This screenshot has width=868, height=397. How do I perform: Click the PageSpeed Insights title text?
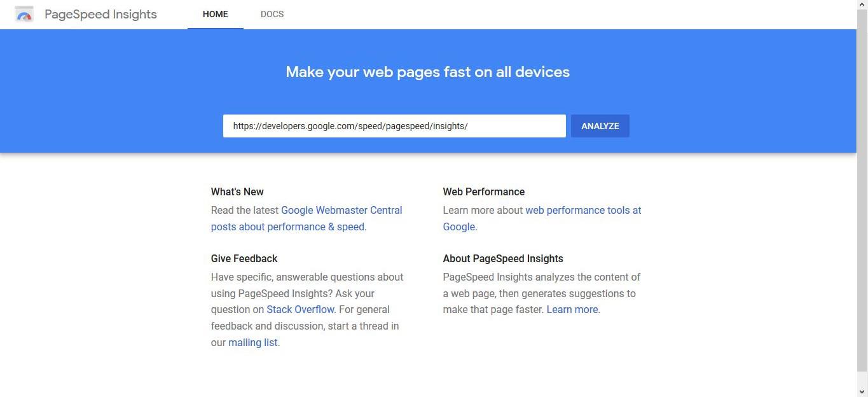100,14
